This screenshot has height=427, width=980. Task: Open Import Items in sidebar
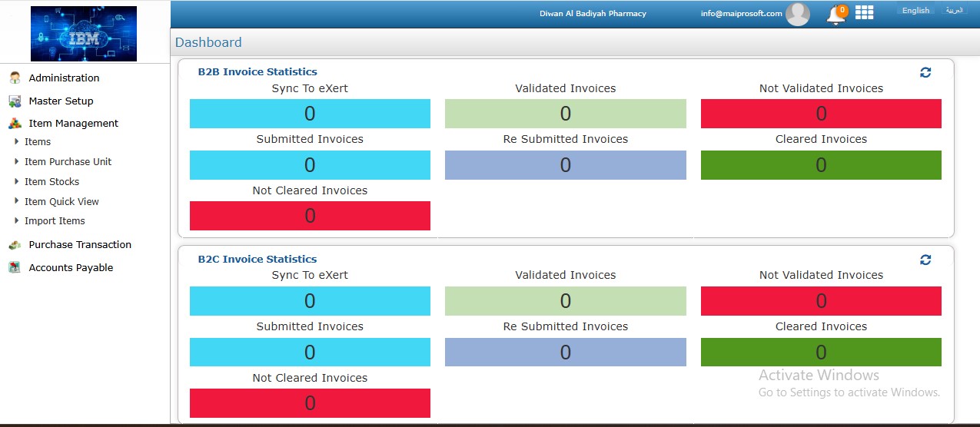[x=55, y=220]
